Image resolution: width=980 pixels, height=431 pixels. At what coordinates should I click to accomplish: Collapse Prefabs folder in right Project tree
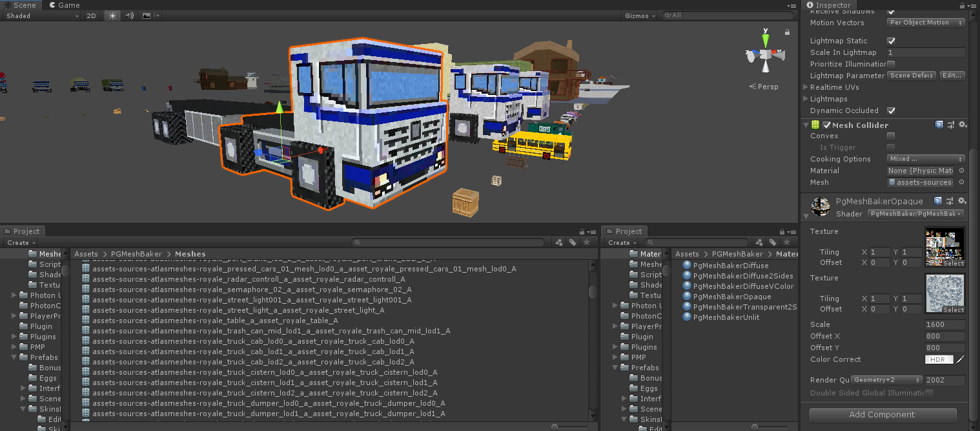tap(616, 368)
